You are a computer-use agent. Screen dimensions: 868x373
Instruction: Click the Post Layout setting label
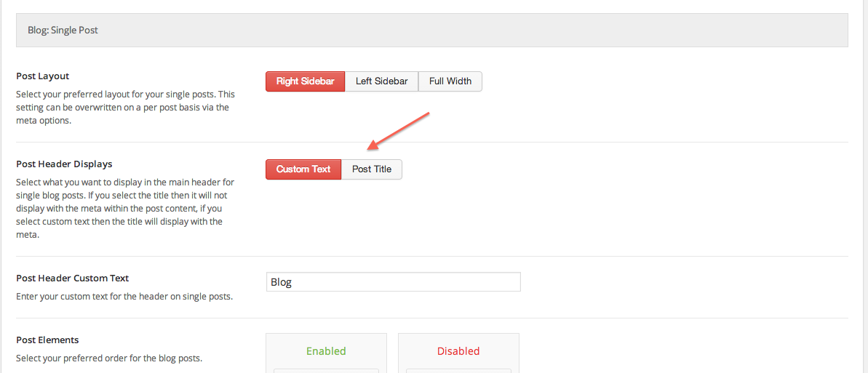pos(43,76)
